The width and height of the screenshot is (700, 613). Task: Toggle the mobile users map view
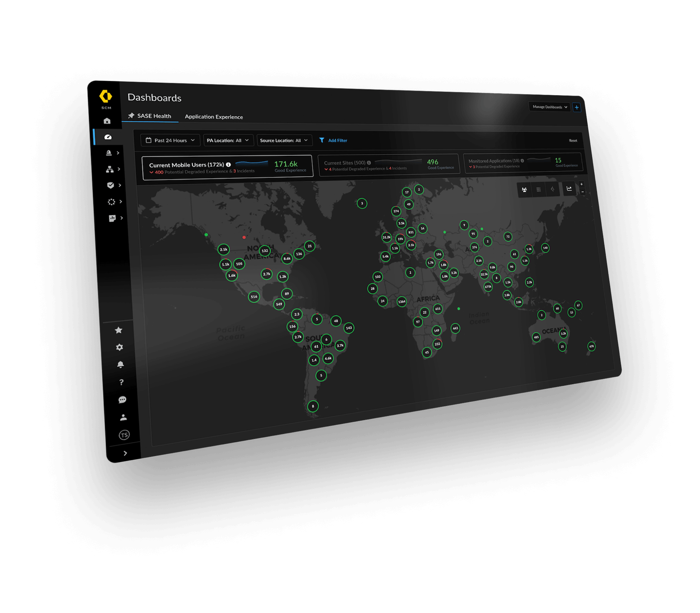pyautogui.click(x=524, y=190)
